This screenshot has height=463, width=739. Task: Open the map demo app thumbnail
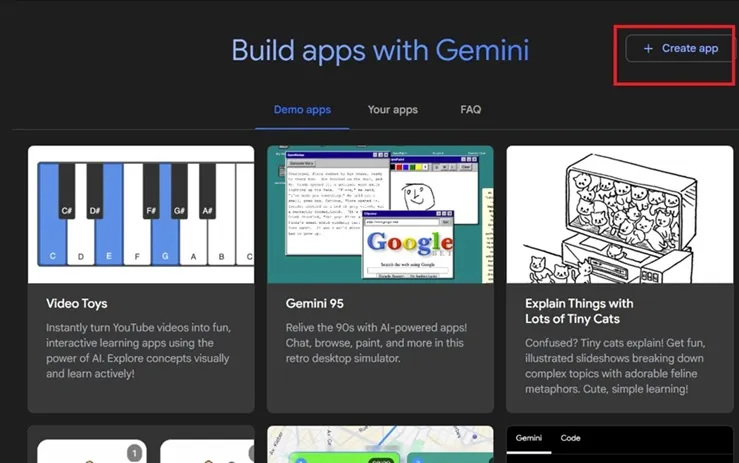380,445
